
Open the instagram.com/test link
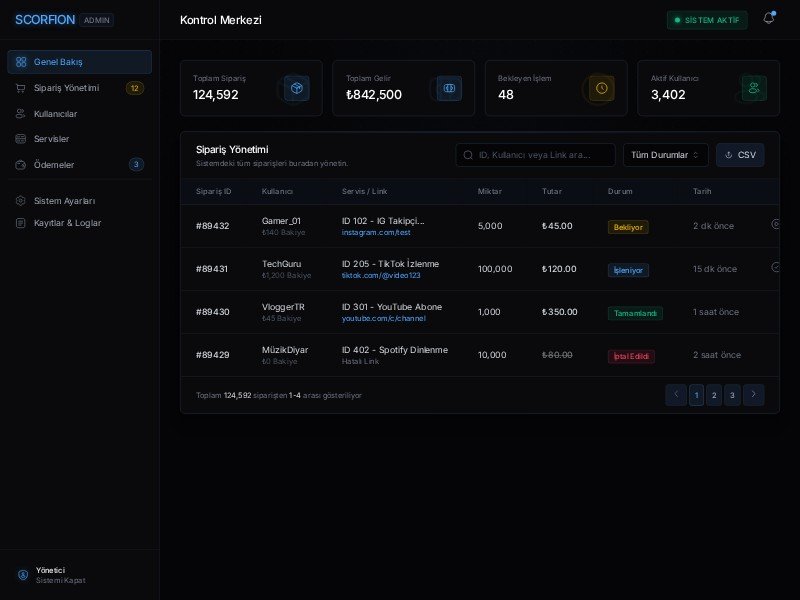click(376, 233)
